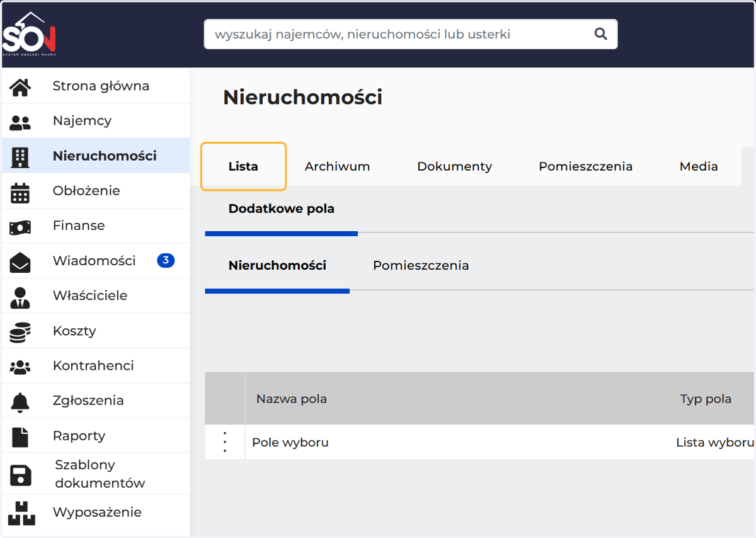The width and height of the screenshot is (756, 538).
Task: Switch to the Dokumenty tab
Action: [454, 166]
